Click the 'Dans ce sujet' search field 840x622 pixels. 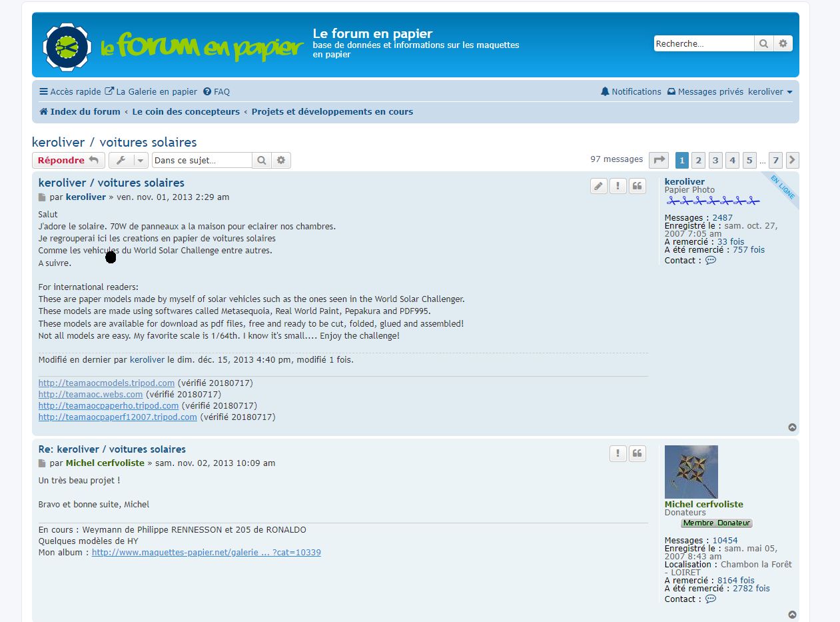tap(202, 160)
